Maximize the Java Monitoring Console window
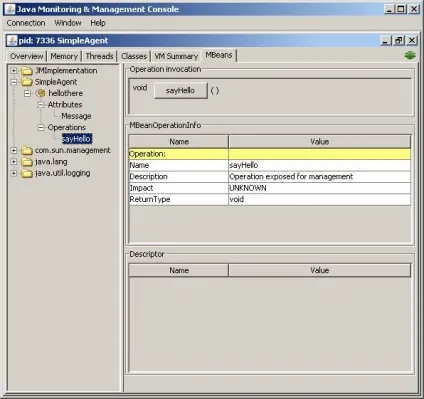Image resolution: width=424 pixels, height=399 pixels. [401, 9]
